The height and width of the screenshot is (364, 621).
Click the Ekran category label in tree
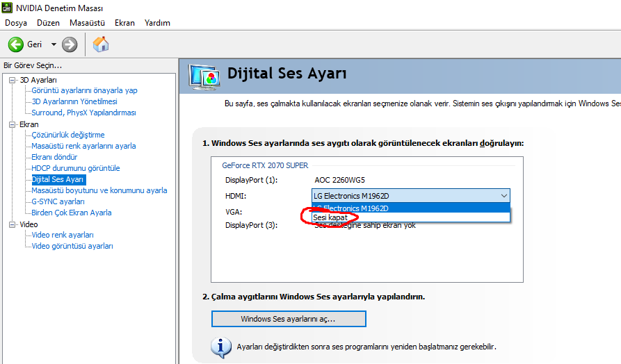(29, 124)
